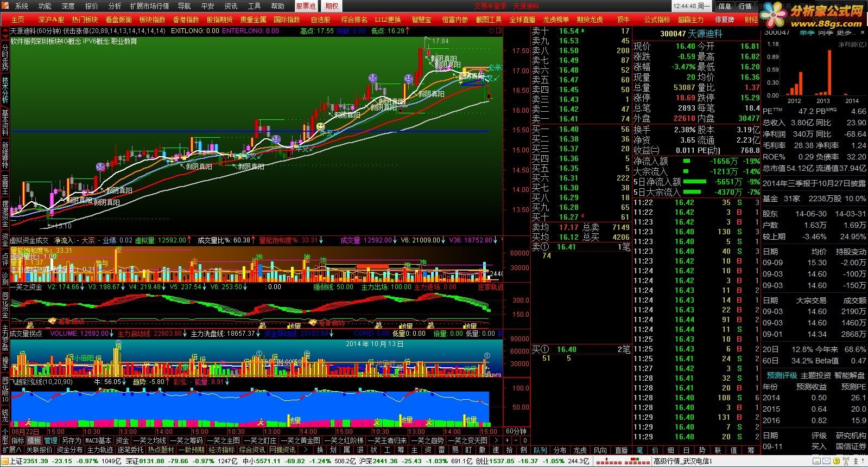This screenshot has width=868, height=467.
Task: Open the 功能 menu
Action: (x=45, y=6)
